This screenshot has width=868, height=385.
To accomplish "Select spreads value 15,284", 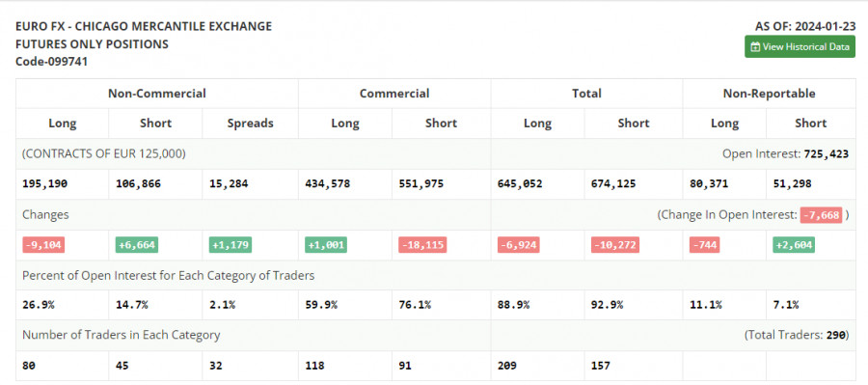I will pos(229,184).
